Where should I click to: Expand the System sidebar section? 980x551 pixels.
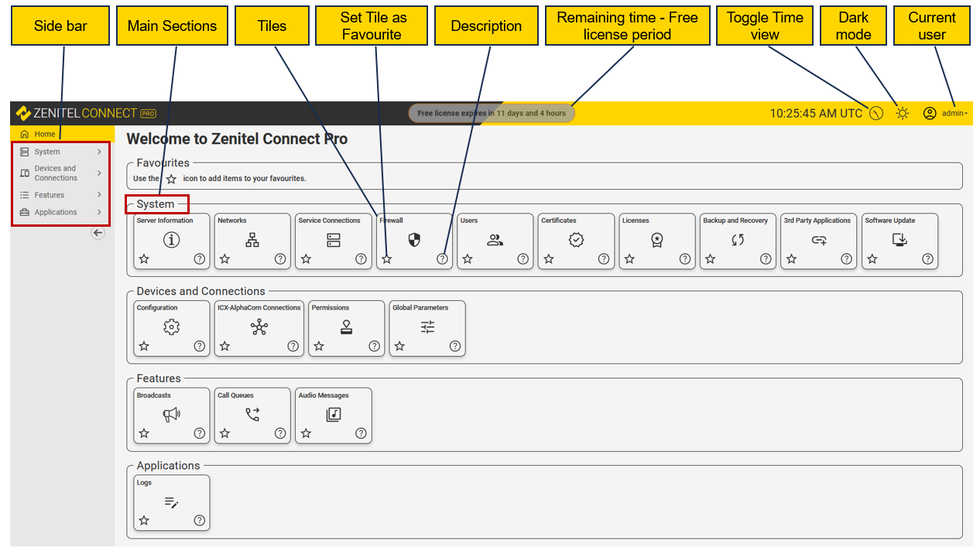pos(61,152)
